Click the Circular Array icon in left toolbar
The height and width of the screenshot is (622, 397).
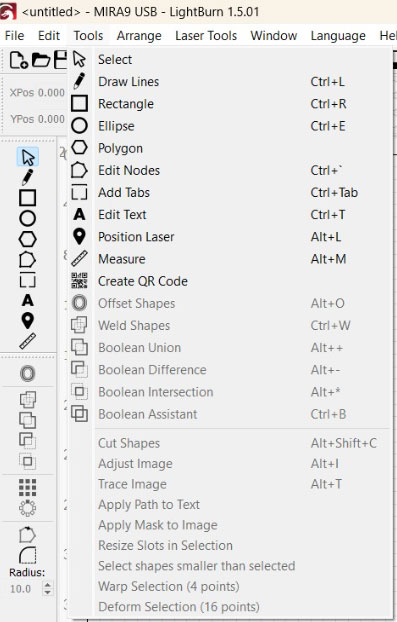[28, 508]
